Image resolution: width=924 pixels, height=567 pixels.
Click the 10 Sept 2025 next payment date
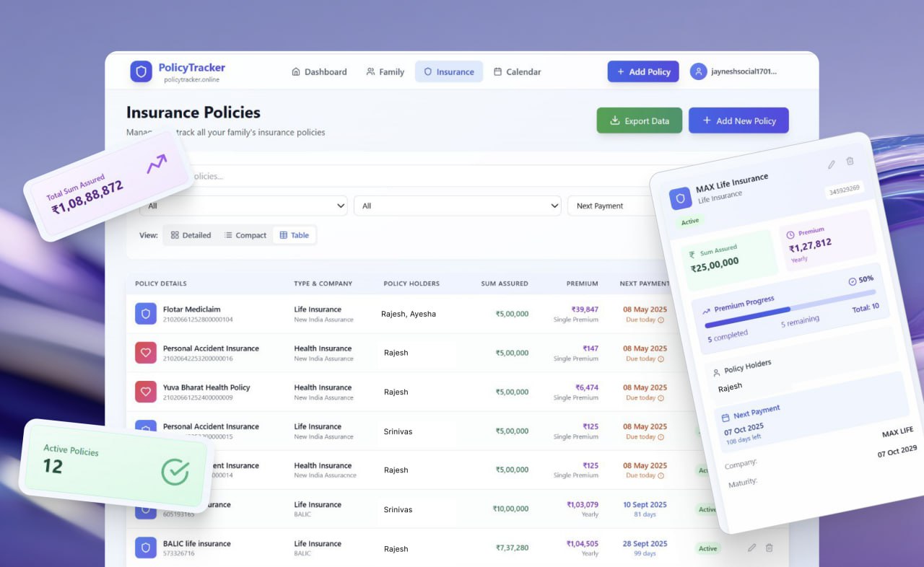pyautogui.click(x=645, y=504)
